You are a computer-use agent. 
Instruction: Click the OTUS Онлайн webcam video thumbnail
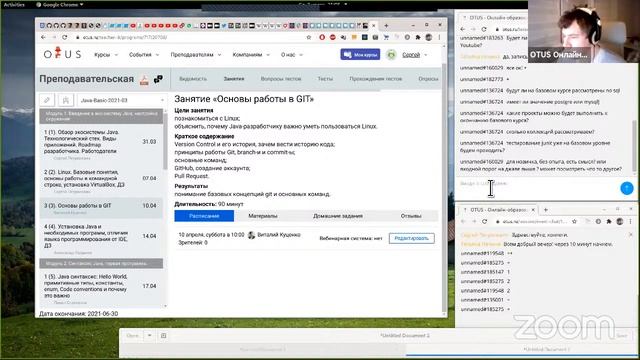point(584,31)
